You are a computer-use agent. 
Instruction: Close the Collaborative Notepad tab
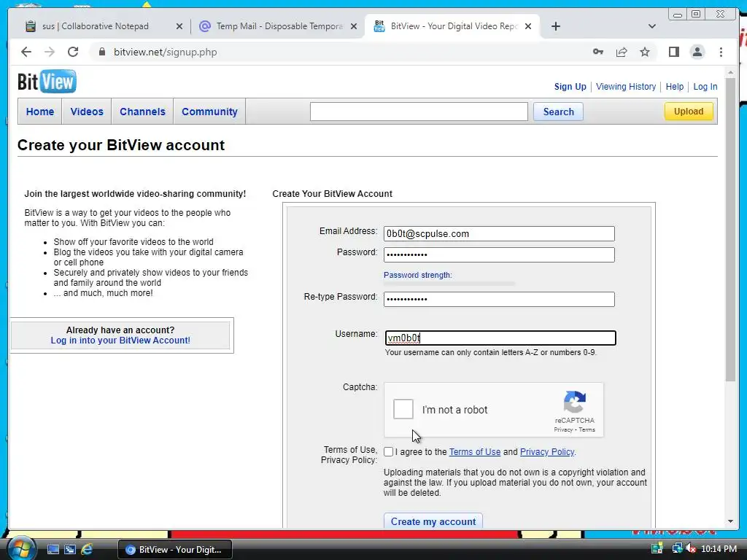[x=179, y=27]
